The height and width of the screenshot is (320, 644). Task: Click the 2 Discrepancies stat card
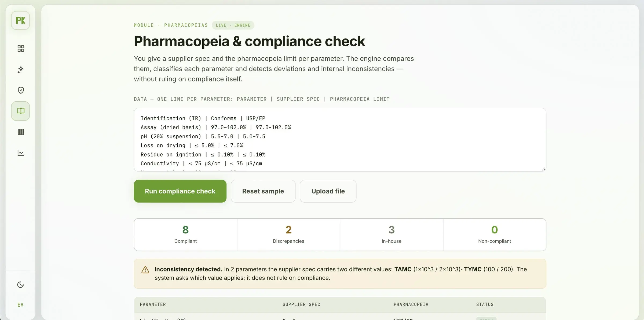tap(288, 235)
